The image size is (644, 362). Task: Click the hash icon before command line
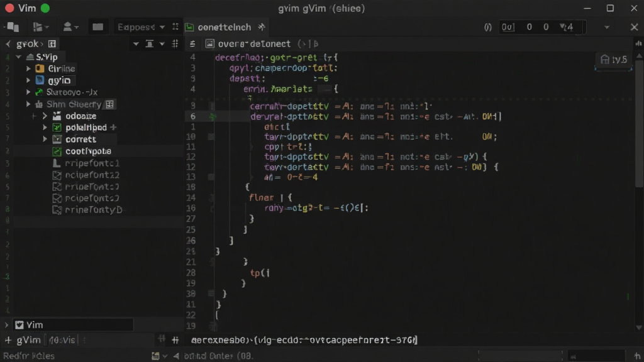(175, 340)
